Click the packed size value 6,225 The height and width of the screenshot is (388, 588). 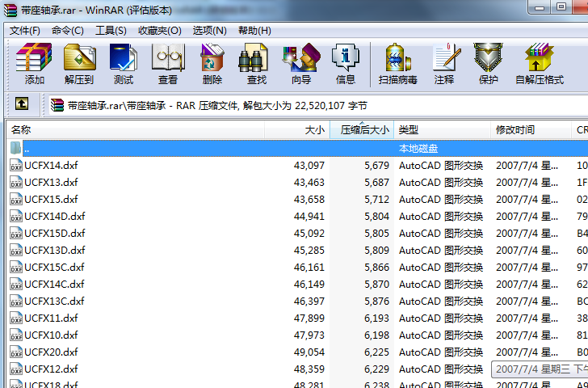point(377,352)
